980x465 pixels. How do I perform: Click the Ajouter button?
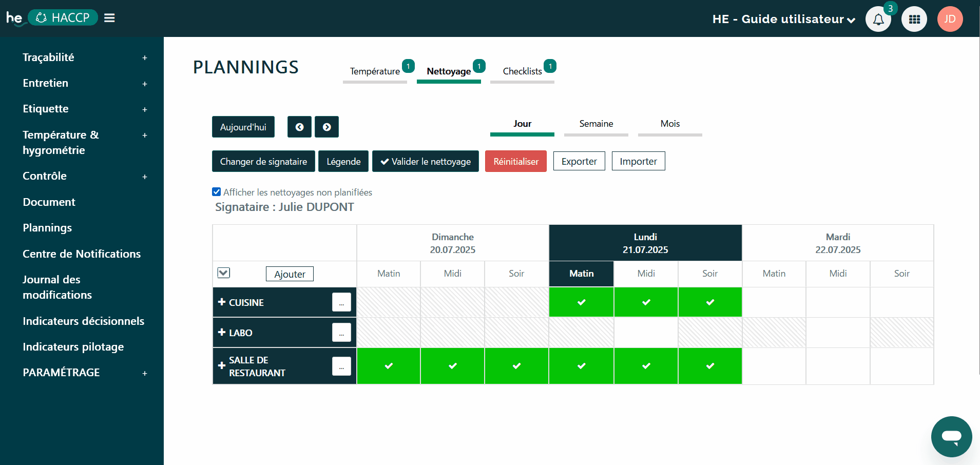click(290, 274)
